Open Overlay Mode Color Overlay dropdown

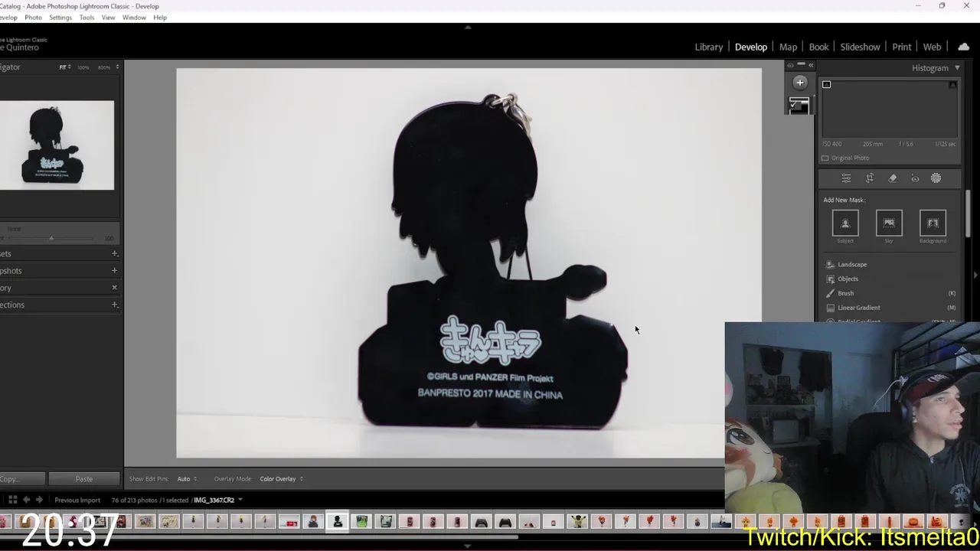tap(281, 479)
